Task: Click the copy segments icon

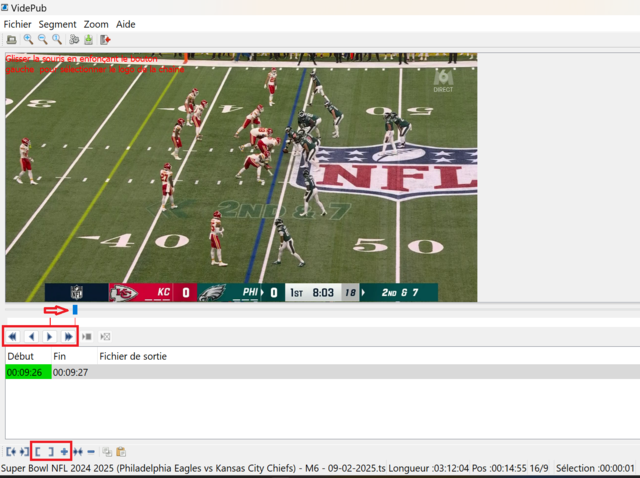Action: (x=107, y=452)
